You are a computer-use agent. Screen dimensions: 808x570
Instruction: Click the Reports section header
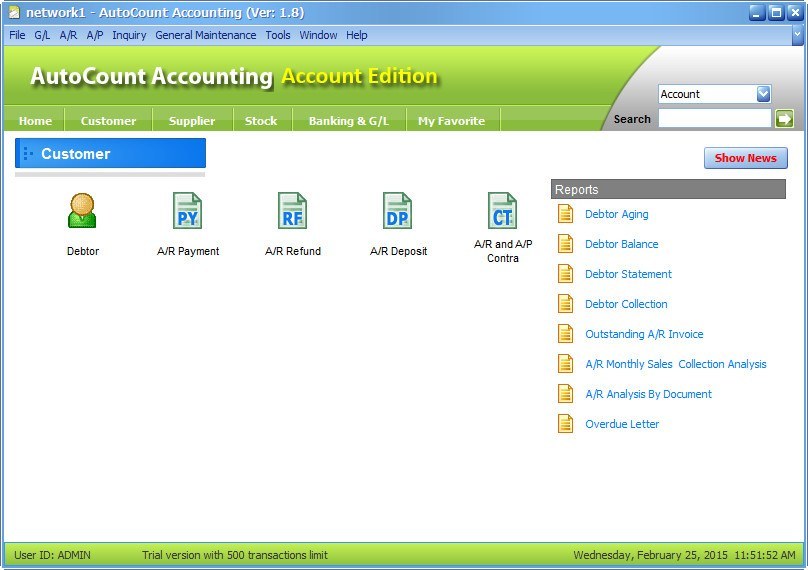(668, 189)
